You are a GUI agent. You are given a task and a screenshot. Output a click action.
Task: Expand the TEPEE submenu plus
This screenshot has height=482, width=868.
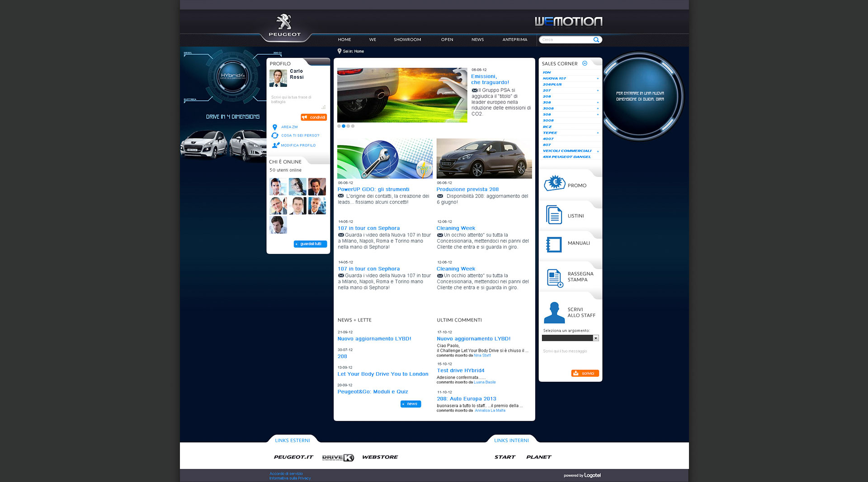coord(598,133)
